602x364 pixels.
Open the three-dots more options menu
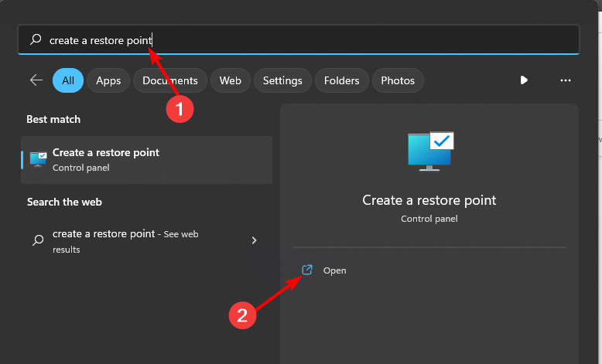pyautogui.click(x=565, y=80)
